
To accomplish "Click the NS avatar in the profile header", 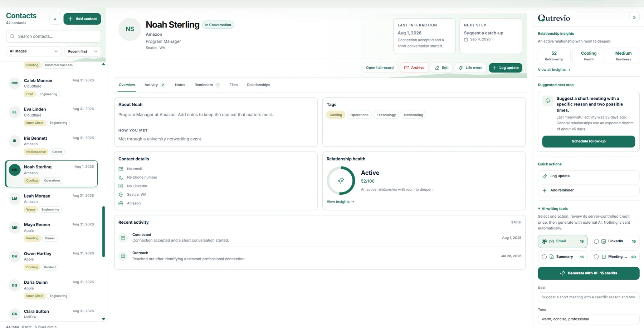I will click(x=130, y=29).
